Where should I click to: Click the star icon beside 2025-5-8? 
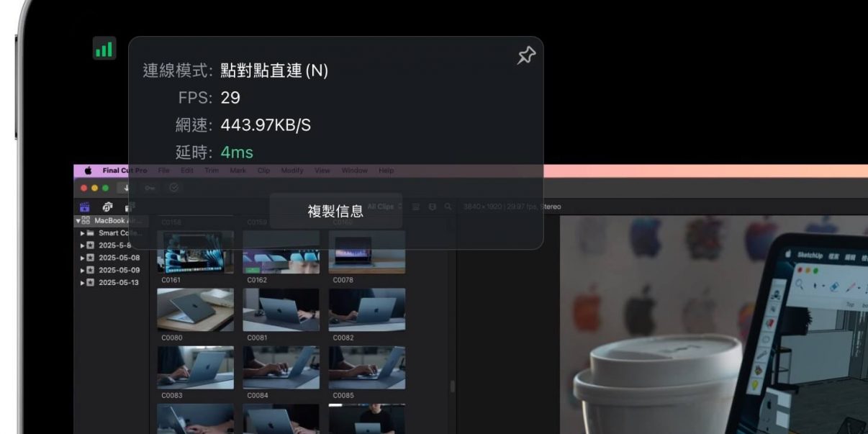click(x=91, y=245)
